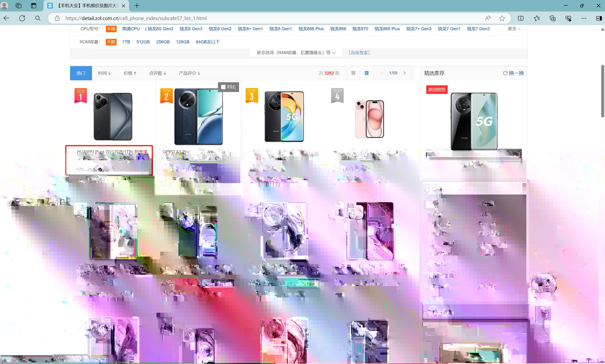
Task: Filter by 骁龙8S Gen3 processor
Action: pos(160,29)
